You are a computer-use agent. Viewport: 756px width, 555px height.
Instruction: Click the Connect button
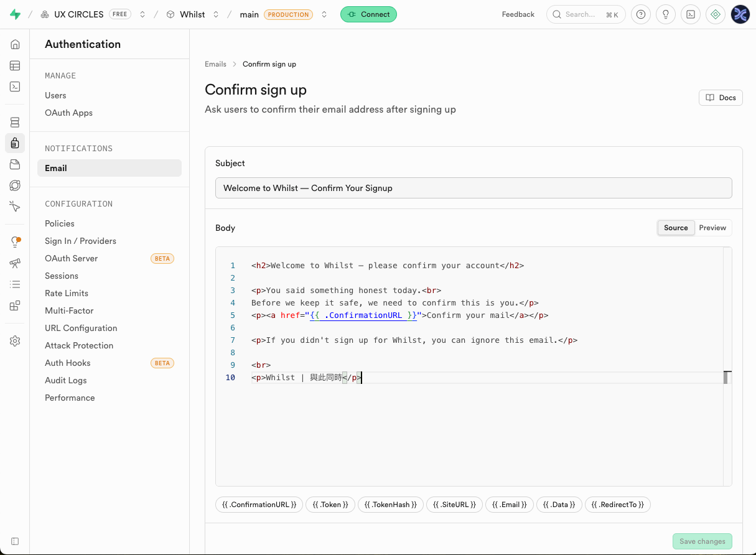click(x=368, y=14)
